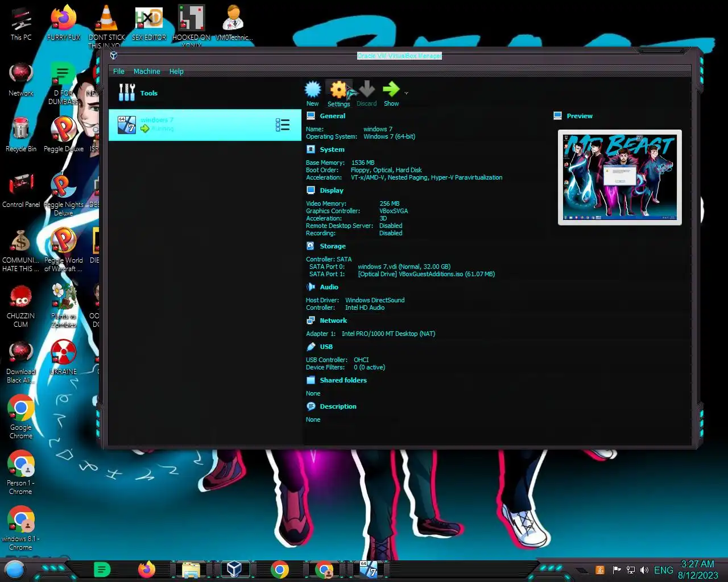Click the '1536 MB' base memory value
Screen dimensions: 728x582
363,163
